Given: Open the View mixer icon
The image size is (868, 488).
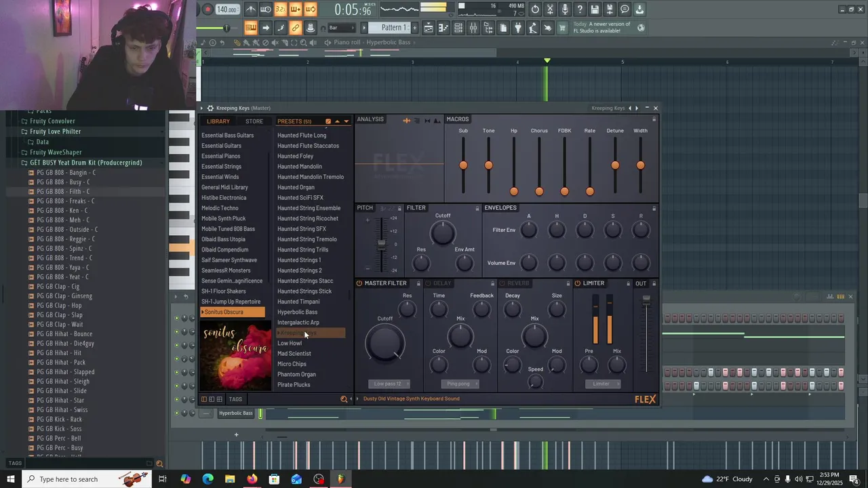Looking at the screenshot, I should point(473,28).
